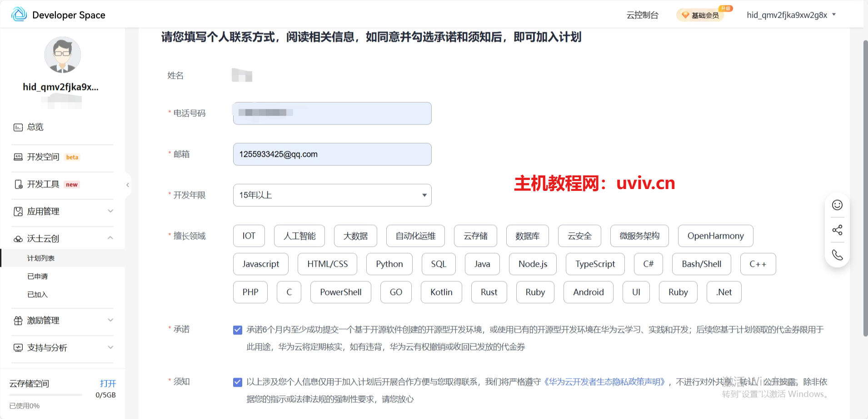Image resolution: width=868 pixels, height=419 pixels.
Task: Click the user avatar image
Action: (x=62, y=55)
